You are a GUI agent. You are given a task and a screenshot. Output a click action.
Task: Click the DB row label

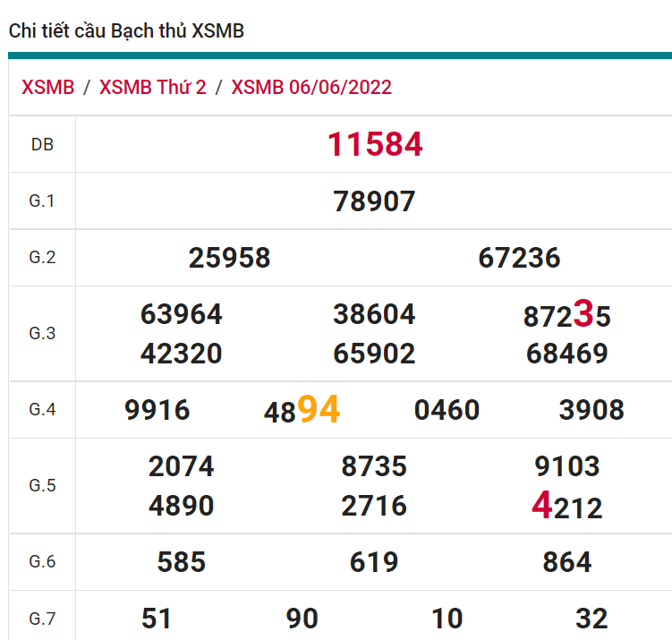[42, 144]
